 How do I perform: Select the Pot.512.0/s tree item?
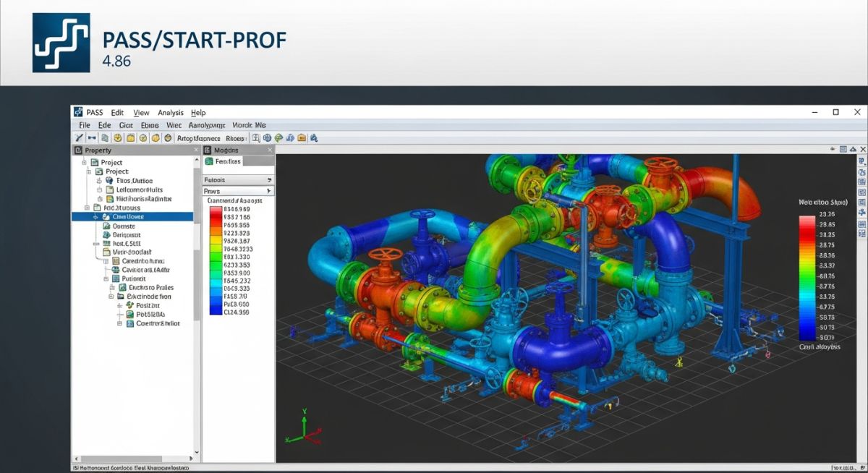click(150, 314)
